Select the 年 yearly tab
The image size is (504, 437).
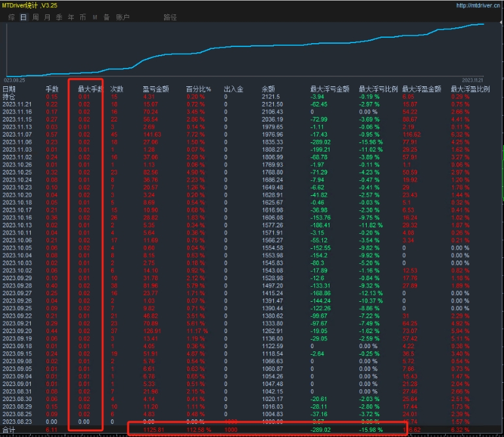pyautogui.click(x=71, y=18)
